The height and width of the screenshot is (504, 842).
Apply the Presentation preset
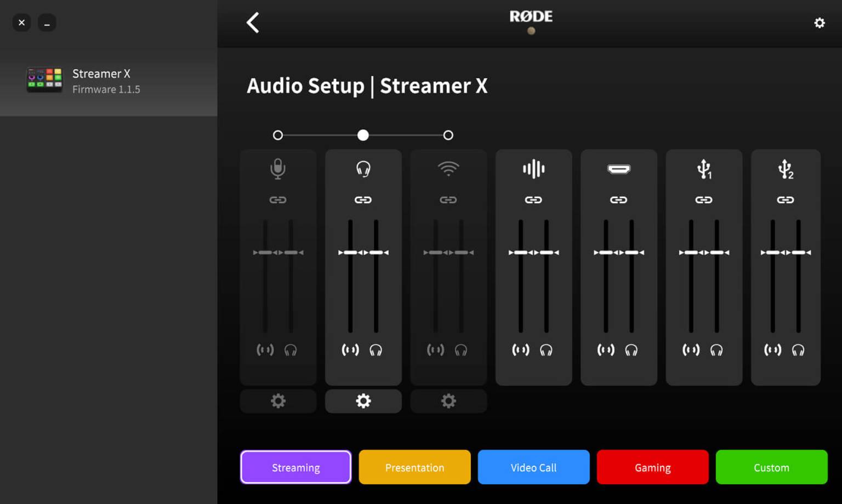(414, 467)
